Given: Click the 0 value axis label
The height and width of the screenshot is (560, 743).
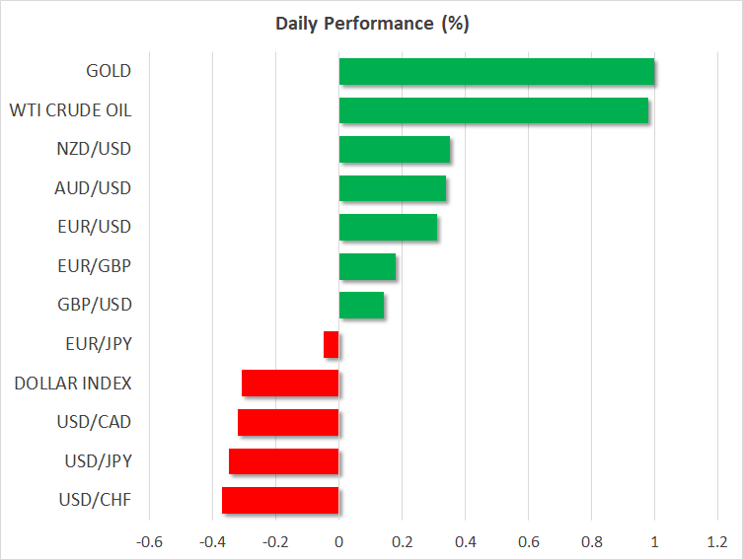Looking at the screenshot, I should pos(338,541).
